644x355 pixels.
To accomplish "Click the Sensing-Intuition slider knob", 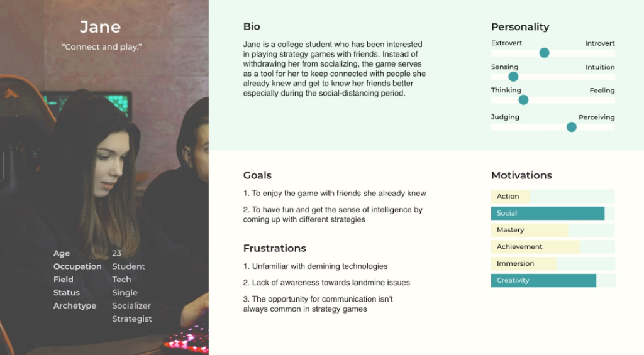I will tap(513, 76).
